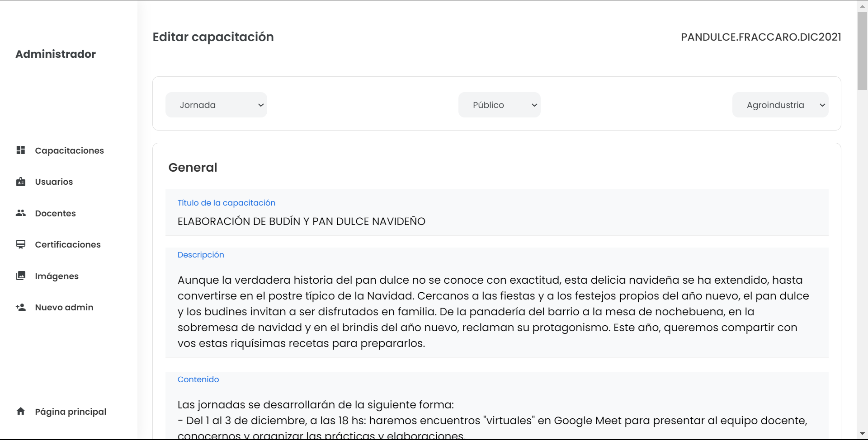Click the Título de la capacitación field

[x=496, y=221]
